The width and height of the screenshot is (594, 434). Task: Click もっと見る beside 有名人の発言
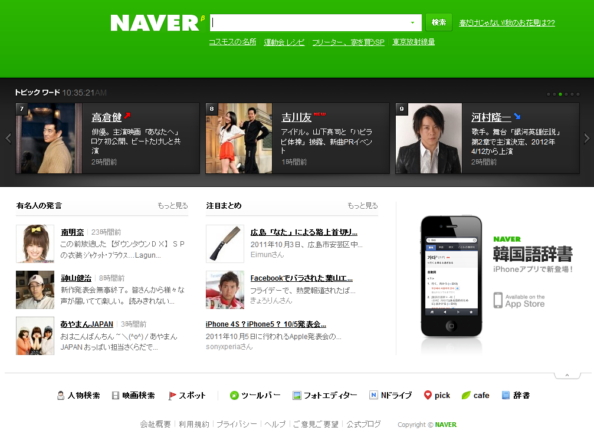pos(173,206)
